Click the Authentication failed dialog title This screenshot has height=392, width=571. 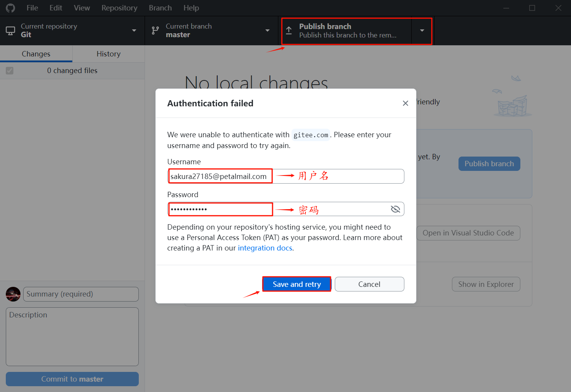tap(210, 103)
